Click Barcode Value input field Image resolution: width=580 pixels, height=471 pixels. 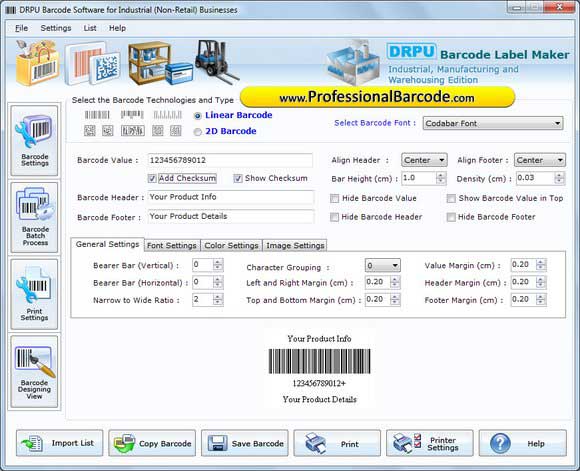click(230, 160)
